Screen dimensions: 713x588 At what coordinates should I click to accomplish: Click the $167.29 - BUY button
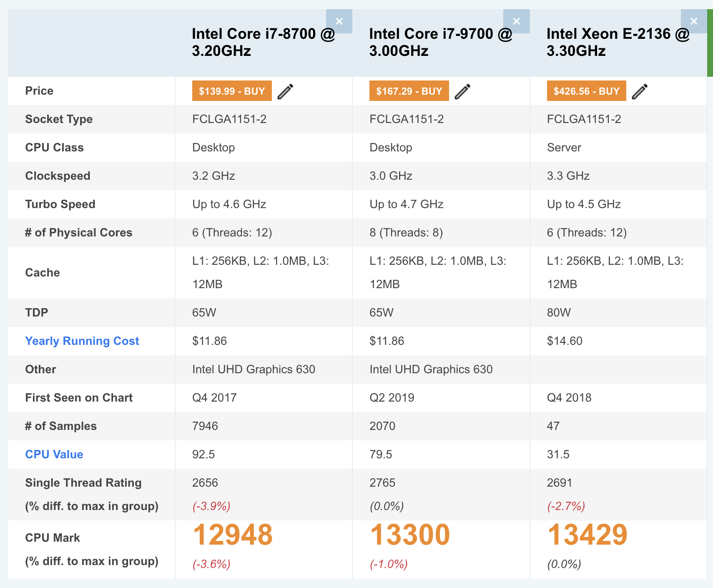tap(409, 91)
